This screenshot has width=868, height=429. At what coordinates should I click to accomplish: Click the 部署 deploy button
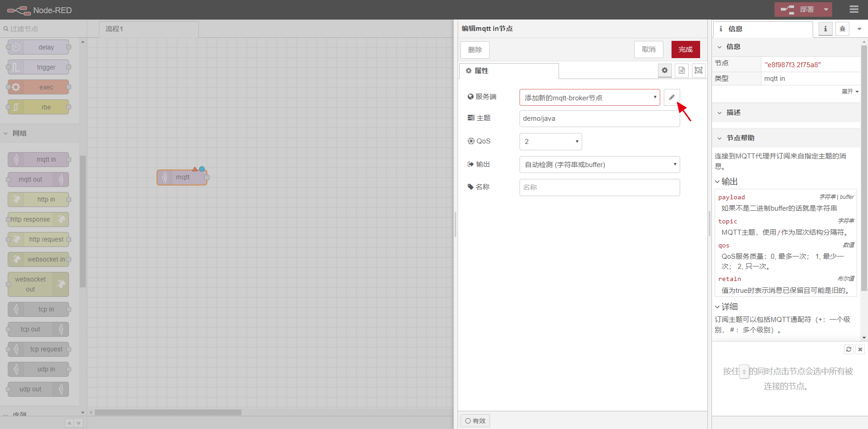797,10
